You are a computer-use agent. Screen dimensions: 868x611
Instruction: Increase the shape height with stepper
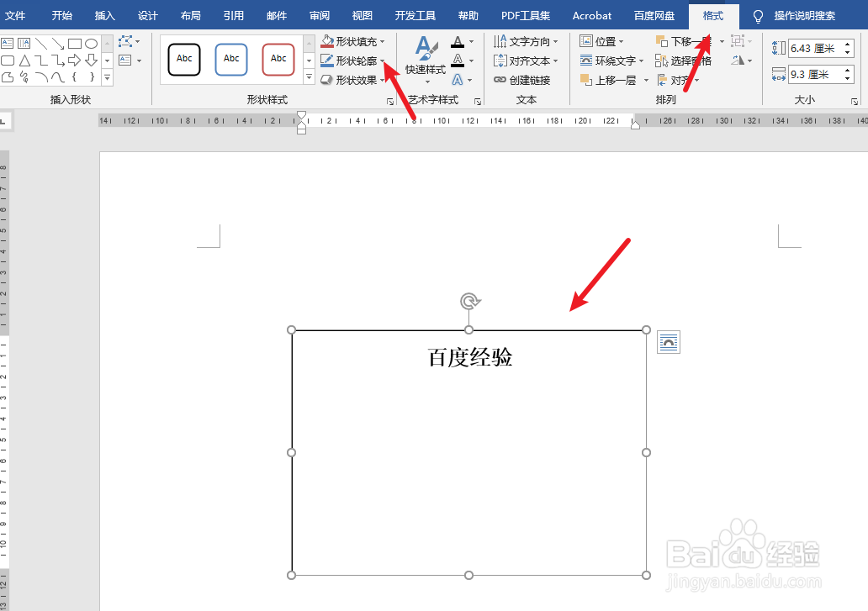click(x=848, y=45)
